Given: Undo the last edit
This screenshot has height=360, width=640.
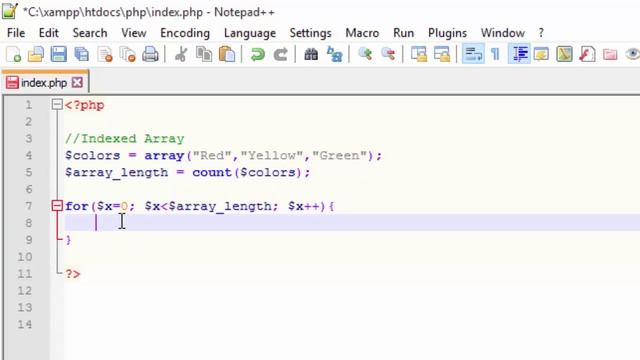Looking at the screenshot, I should pyautogui.click(x=258, y=54).
